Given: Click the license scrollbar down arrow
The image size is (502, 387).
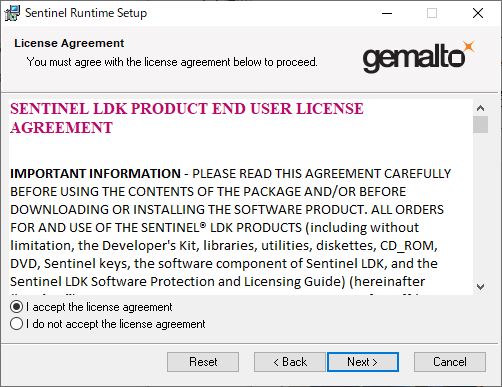Looking at the screenshot, I should 480,287.
